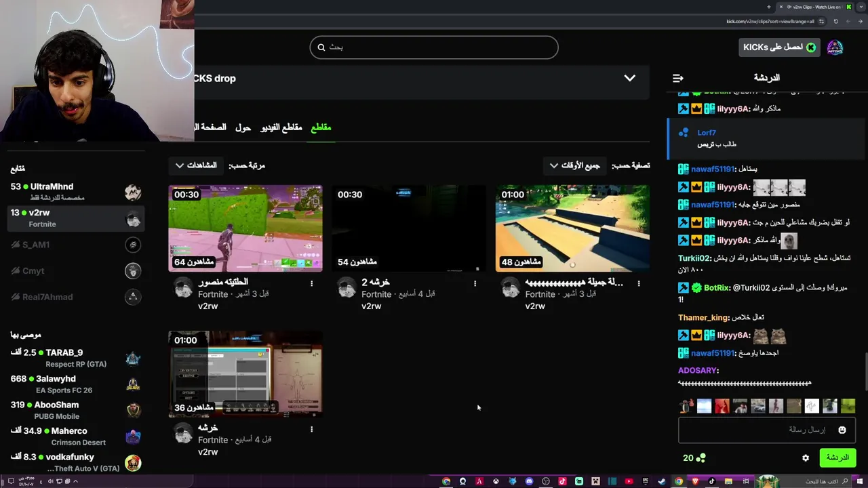
Task: Reload the page with browser refresh icon
Action: pyautogui.click(x=836, y=21)
